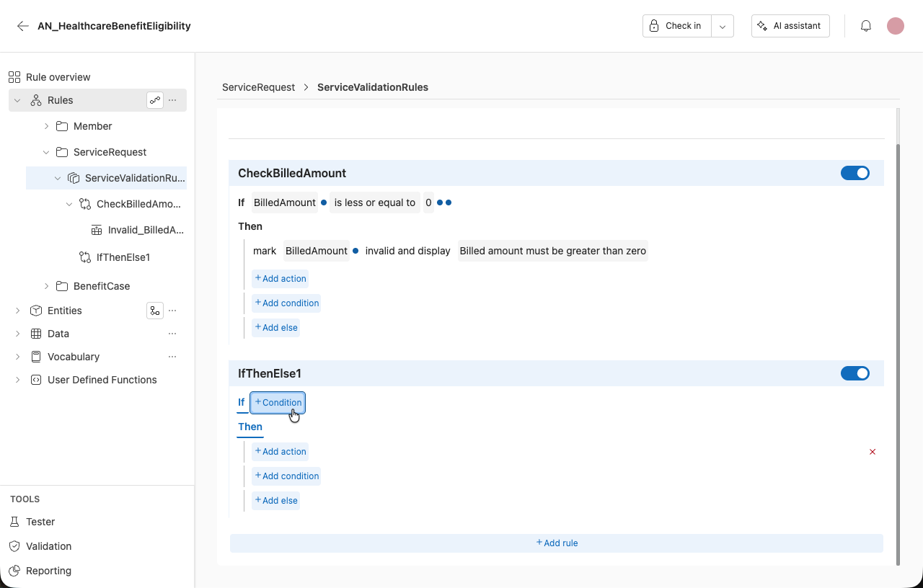The width and height of the screenshot is (923, 588).
Task: Click the Check in button
Action: click(x=676, y=26)
